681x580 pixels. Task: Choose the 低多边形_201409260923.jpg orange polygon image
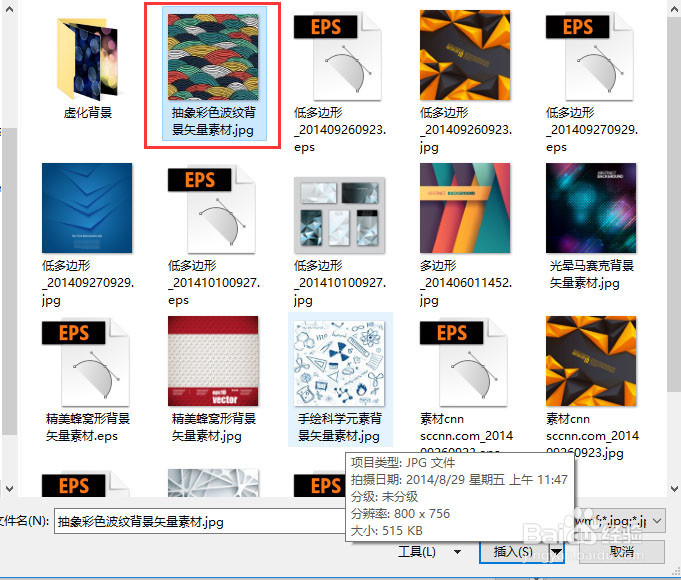point(465,55)
